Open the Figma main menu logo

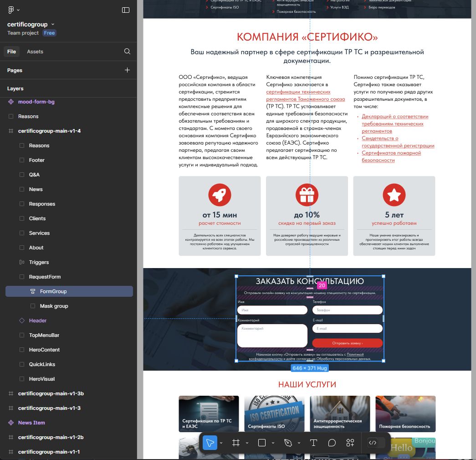(x=11, y=10)
